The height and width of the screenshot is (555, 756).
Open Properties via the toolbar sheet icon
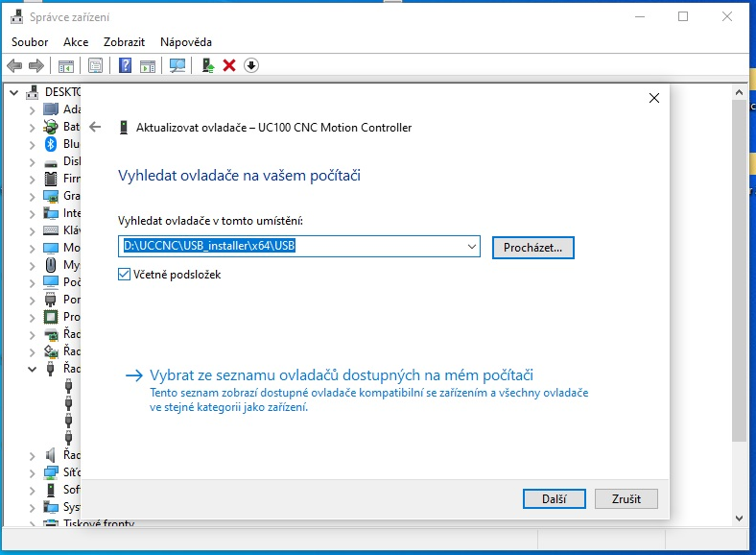click(96, 65)
